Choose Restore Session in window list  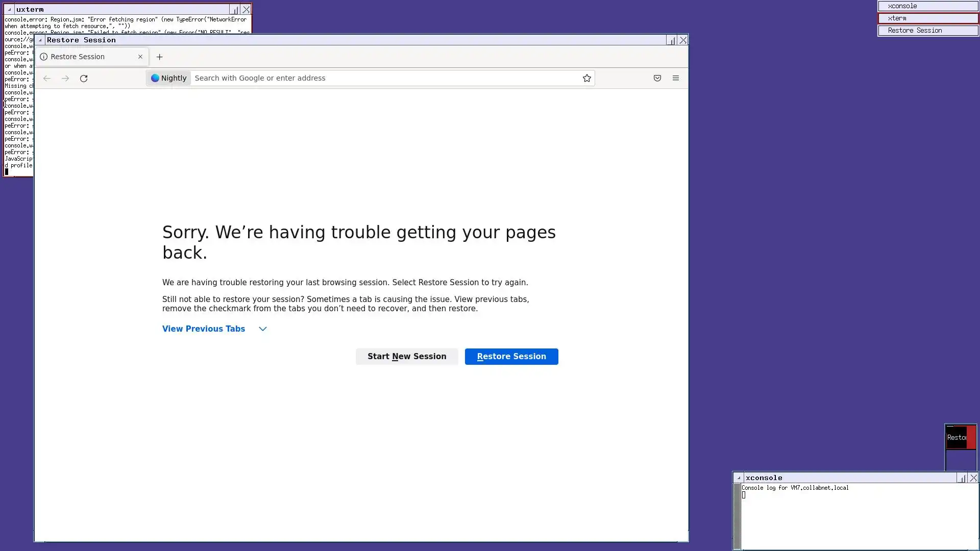(x=928, y=31)
